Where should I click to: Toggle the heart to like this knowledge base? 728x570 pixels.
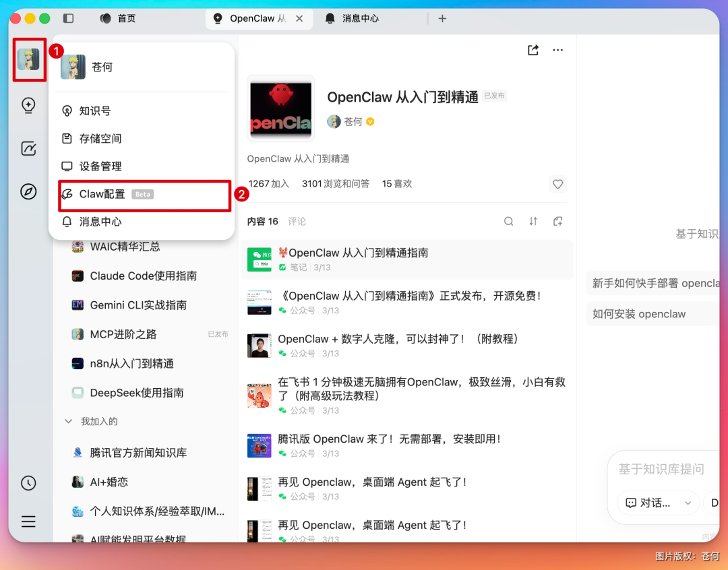tap(557, 184)
